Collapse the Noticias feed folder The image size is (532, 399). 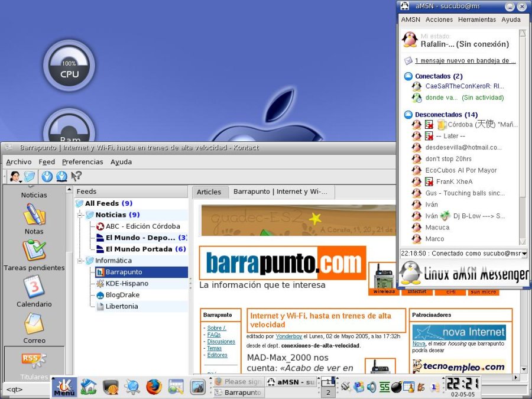tap(80, 215)
